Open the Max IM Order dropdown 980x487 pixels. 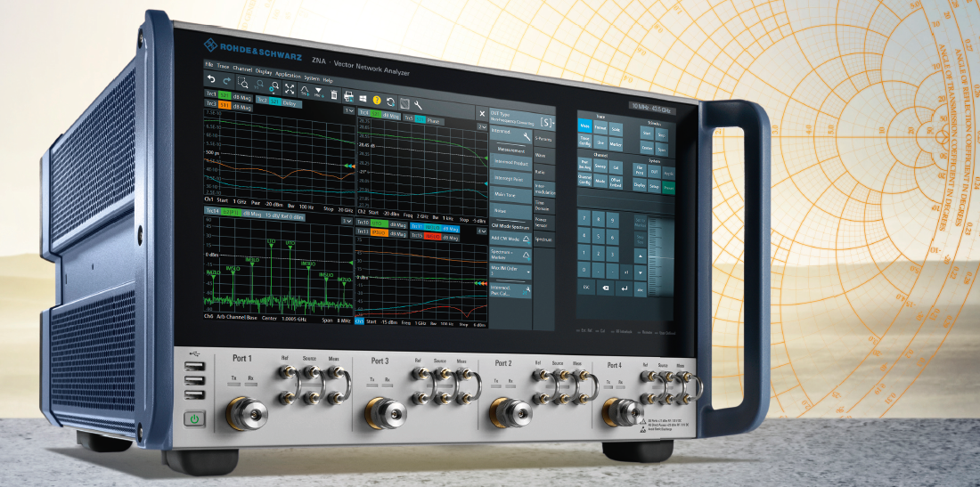511,272
